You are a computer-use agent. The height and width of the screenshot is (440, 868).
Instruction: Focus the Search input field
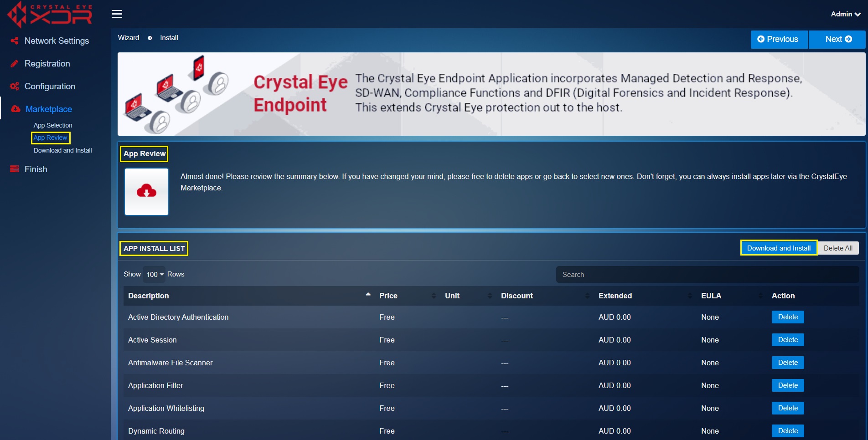[x=707, y=274]
